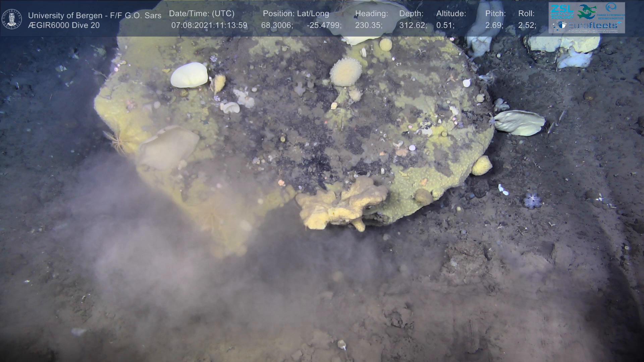Screen dimensions: 644x362
Task: Click the ZSL Institute of Zoology logo
Action: click(x=561, y=11)
